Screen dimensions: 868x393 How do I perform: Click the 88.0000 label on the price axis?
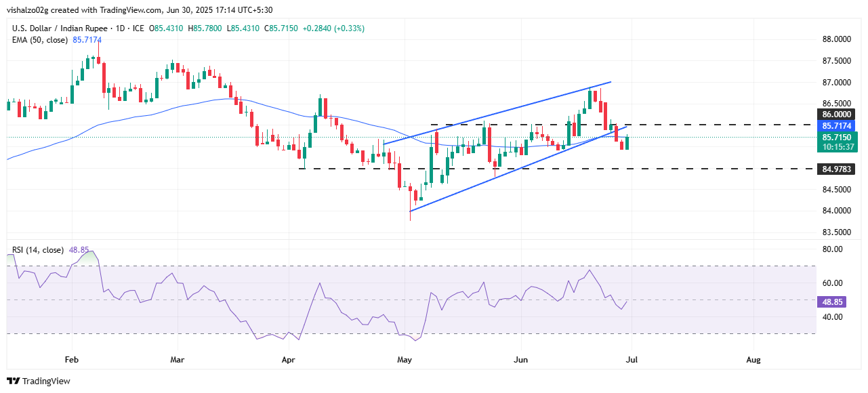pos(836,39)
